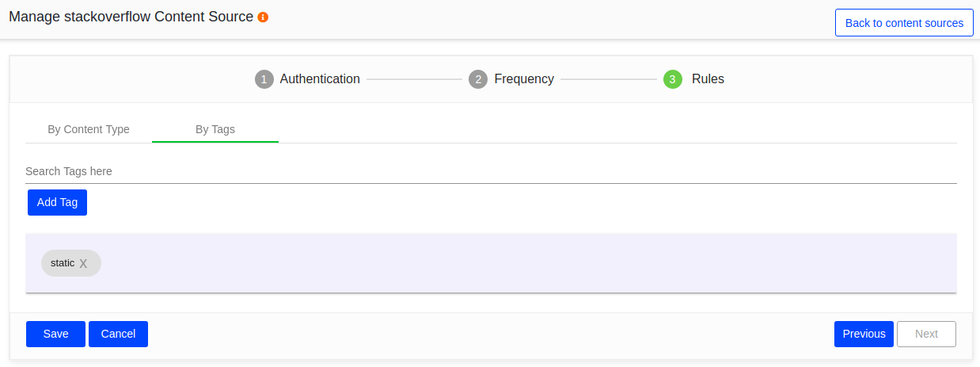Open Back to content sources
The image size is (980, 367).
[904, 23]
